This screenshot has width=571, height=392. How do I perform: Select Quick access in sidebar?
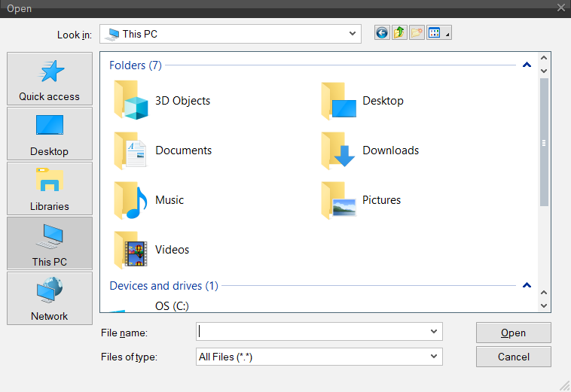coord(50,79)
